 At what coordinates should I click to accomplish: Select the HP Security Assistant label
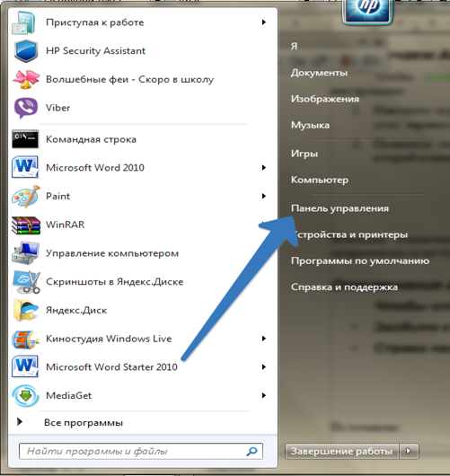click(95, 50)
